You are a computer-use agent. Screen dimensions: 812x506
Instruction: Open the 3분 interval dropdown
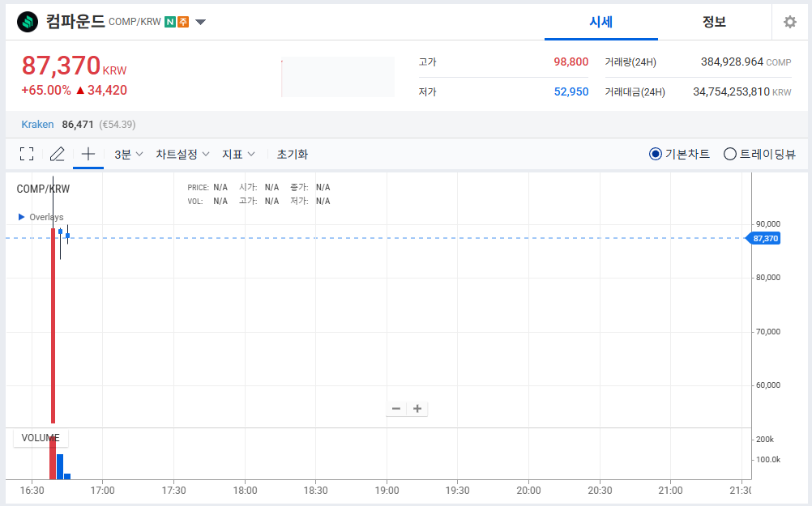tap(128, 154)
